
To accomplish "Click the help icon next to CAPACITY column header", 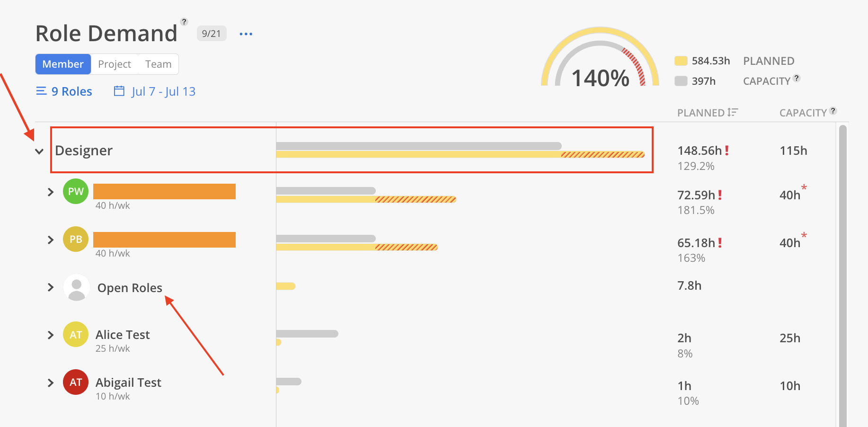I will (x=833, y=111).
